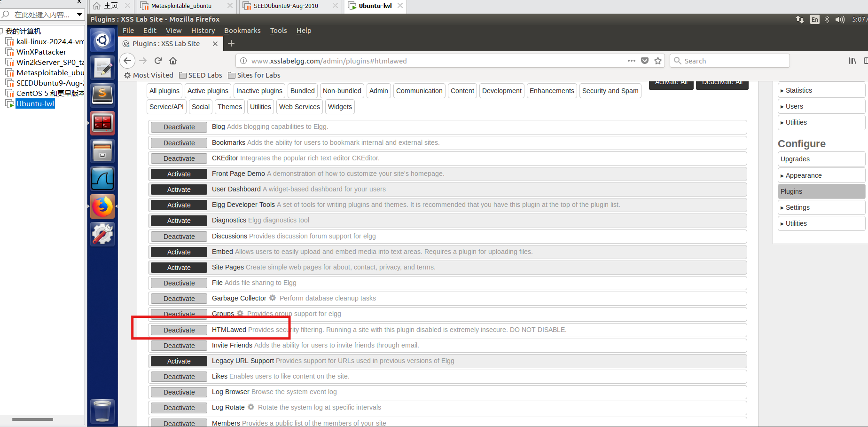This screenshot has height=427, width=868.
Task: Open page actions three-dot menu in URL bar
Action: pyautogui.click(x=631, y=61)
